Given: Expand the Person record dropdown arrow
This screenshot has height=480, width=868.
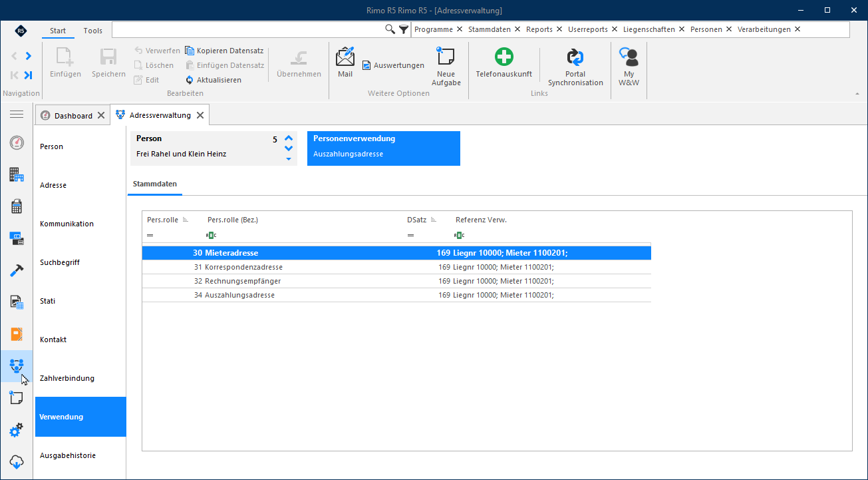Looking at the screenshot, I should coord(289,159).
